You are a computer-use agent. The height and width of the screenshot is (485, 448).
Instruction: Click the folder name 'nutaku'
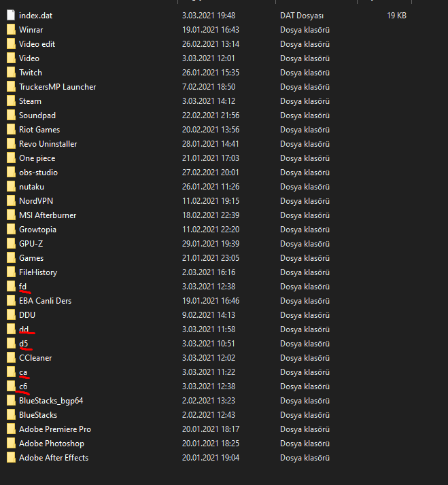(31, 187)
